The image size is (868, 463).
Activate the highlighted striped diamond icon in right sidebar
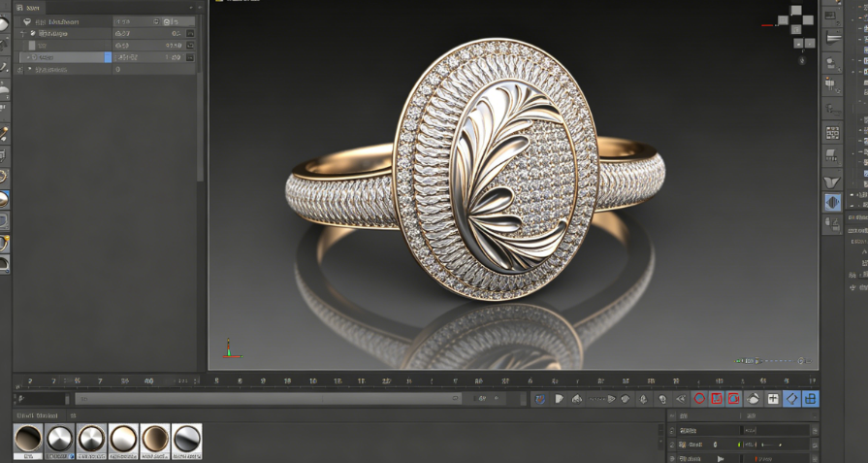coord(832,202)
